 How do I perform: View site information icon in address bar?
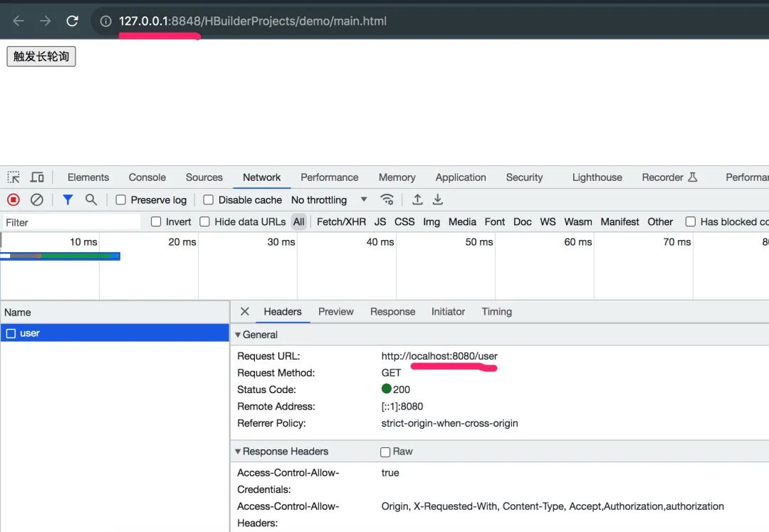coord(105,21)
